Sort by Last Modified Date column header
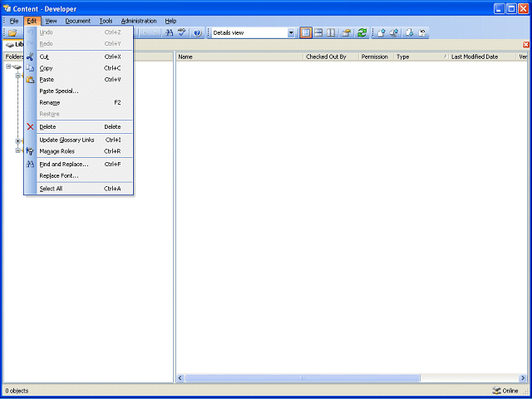 point(482,57)
